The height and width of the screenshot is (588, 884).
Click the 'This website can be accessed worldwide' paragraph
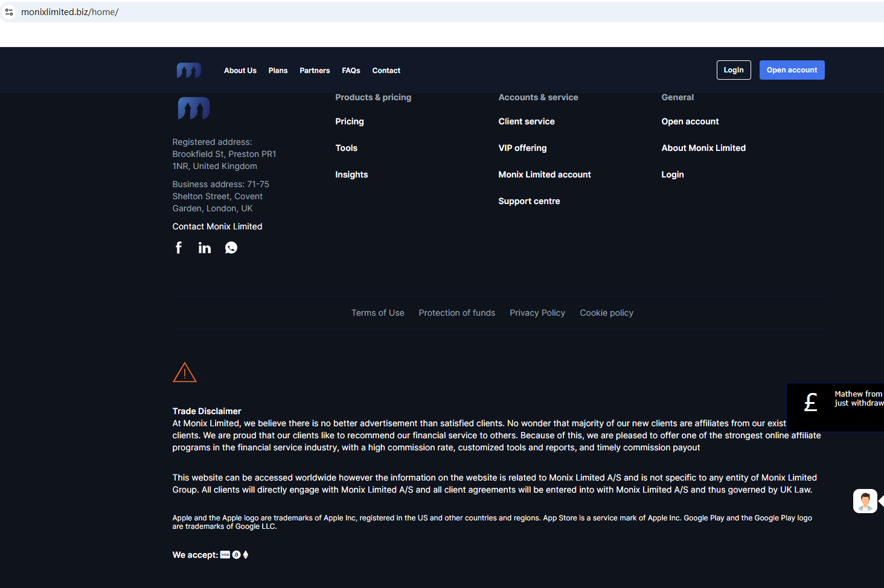[495, 484]
